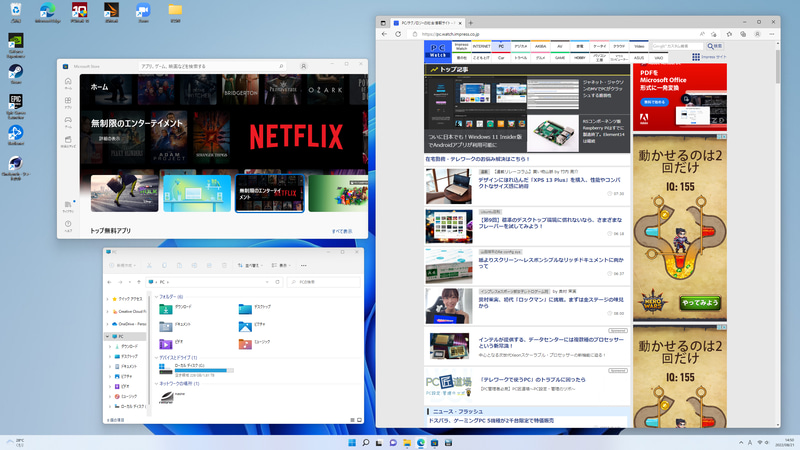Image resolution: width=800 pixels, height=450 pixels.
Task: Click Edge browser refresh button
Action: click(x=398, y=34)
